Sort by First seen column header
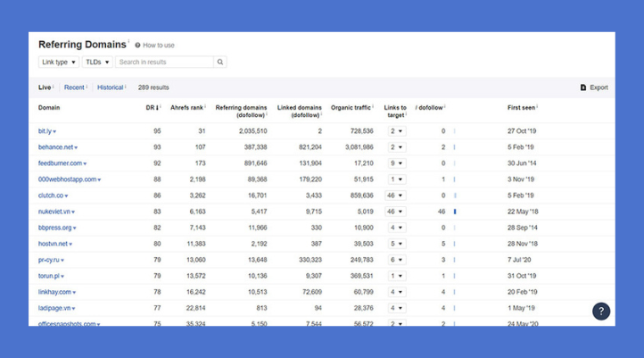 click(521, 108)
